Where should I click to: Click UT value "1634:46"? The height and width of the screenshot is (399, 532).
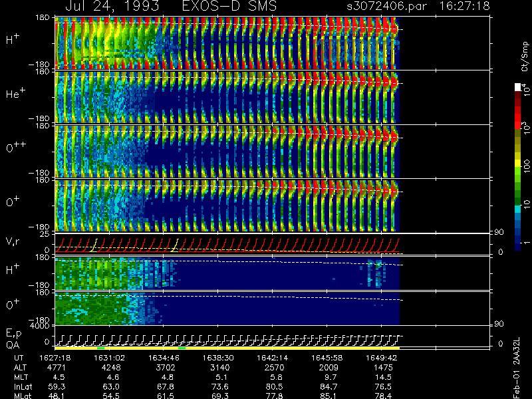pyautogui.click(x=164, y=358)
